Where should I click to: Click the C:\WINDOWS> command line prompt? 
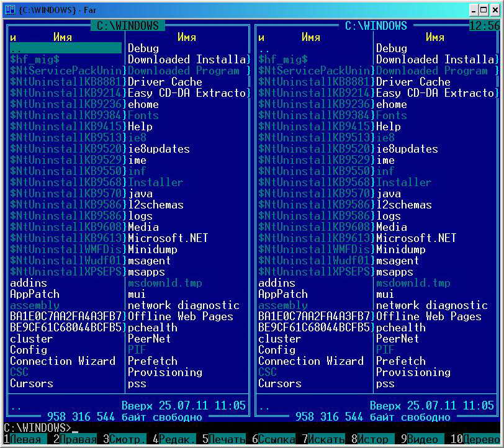[x=37, y=428]
